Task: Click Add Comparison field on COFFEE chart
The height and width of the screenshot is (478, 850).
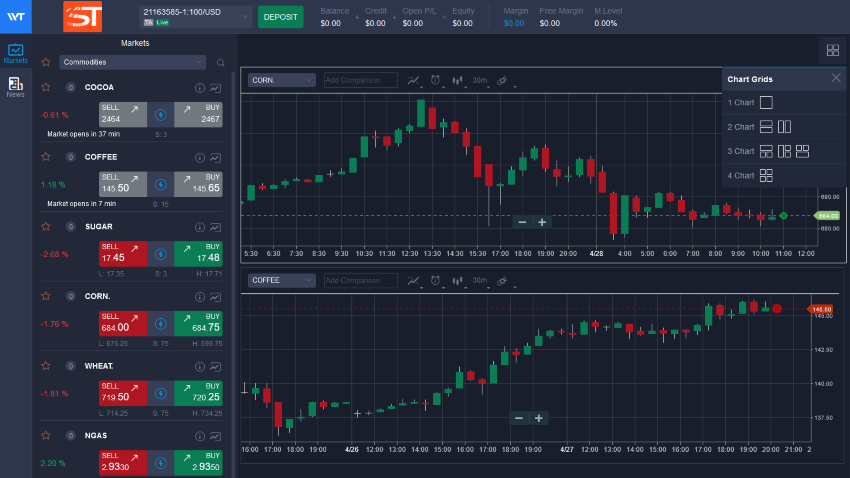Action: (x=360, y=280)
